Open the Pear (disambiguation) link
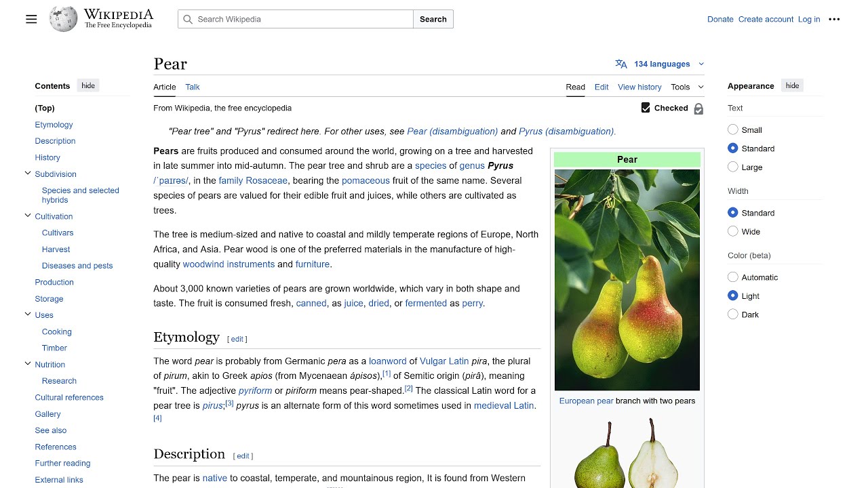The image size is (868, 488). coord(452,131)
